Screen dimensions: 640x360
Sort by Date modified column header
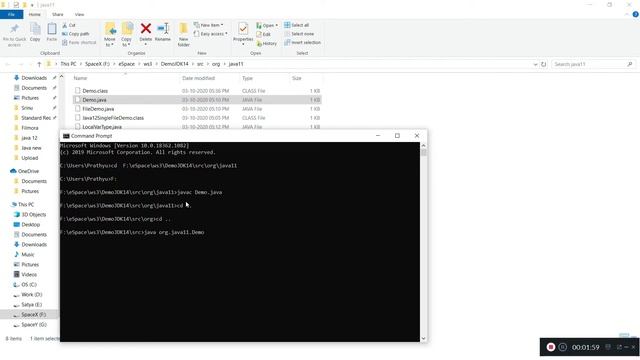coord(198,78)
